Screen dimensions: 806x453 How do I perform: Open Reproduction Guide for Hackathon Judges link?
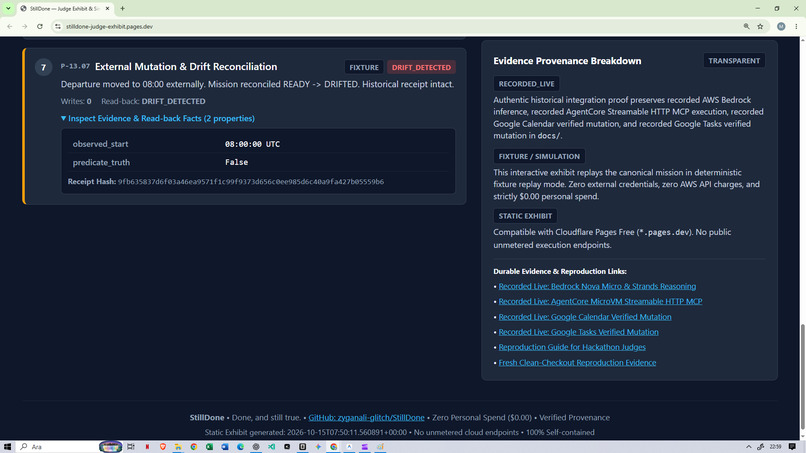[572, 347]
